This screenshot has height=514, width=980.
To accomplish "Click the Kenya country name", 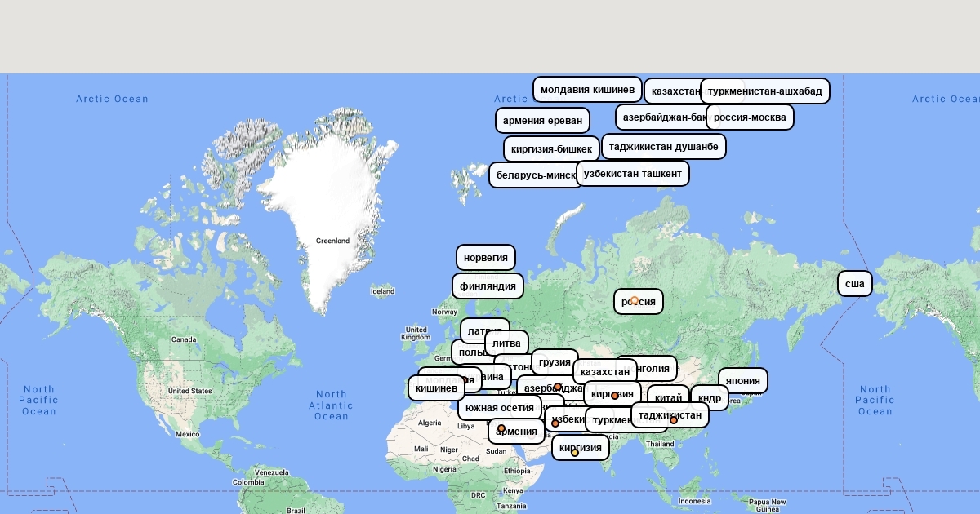I will click(513, 490).
